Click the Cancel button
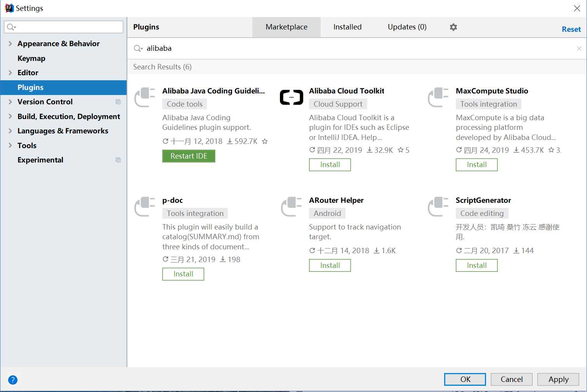Viewport: 587px width, 392px height. tap(512, 380)
